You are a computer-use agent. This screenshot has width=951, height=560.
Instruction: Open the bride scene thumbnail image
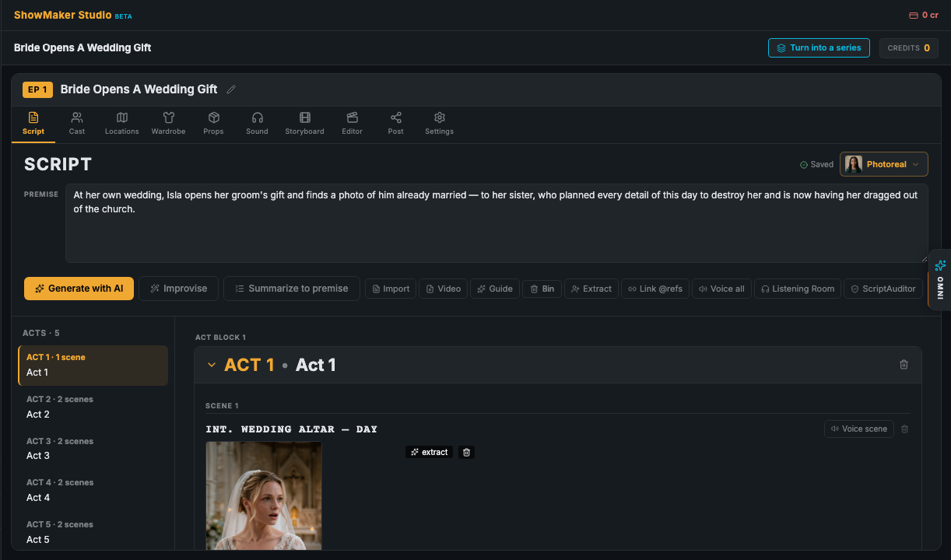[x=264, y=495]
